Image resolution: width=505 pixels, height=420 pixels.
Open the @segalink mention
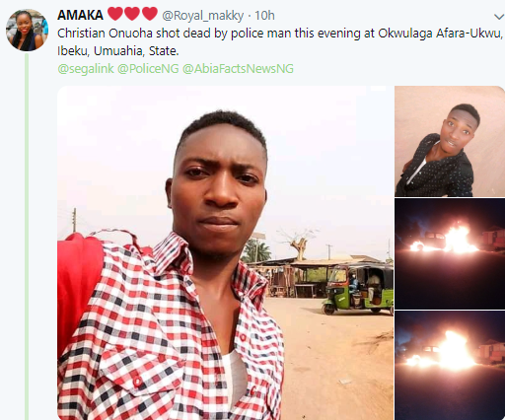pyautogui.click(x=86, y=69)
